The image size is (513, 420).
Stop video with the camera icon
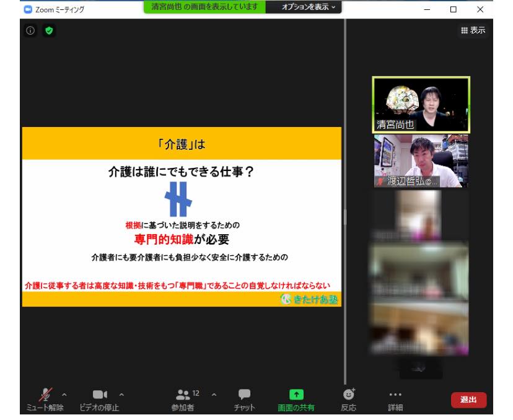coord(99,393)
